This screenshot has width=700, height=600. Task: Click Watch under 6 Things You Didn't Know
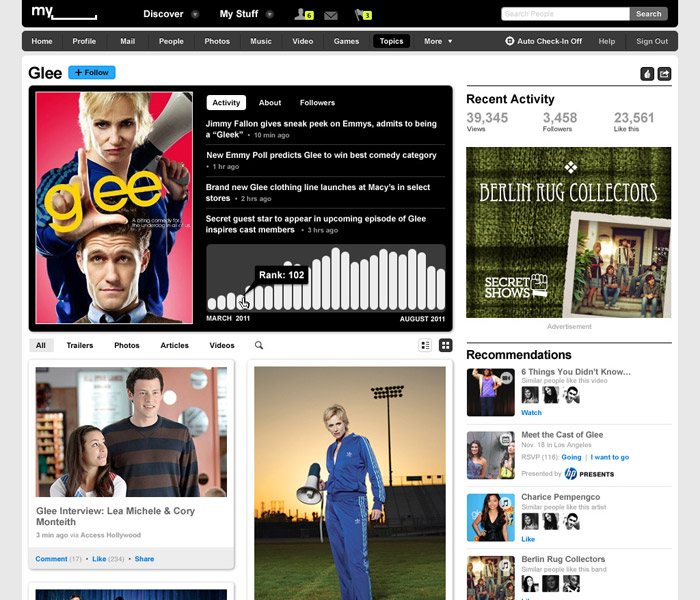(x=531, y=412)
